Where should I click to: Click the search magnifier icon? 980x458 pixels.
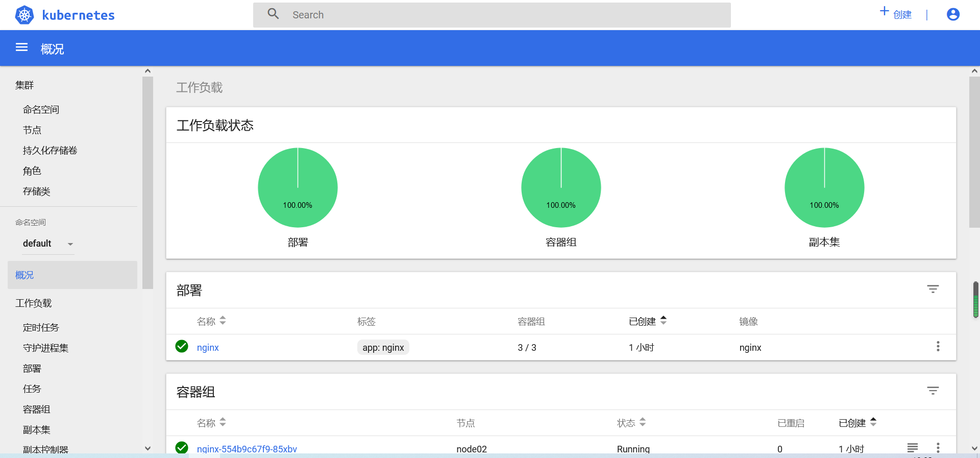(x=274, y=14)
